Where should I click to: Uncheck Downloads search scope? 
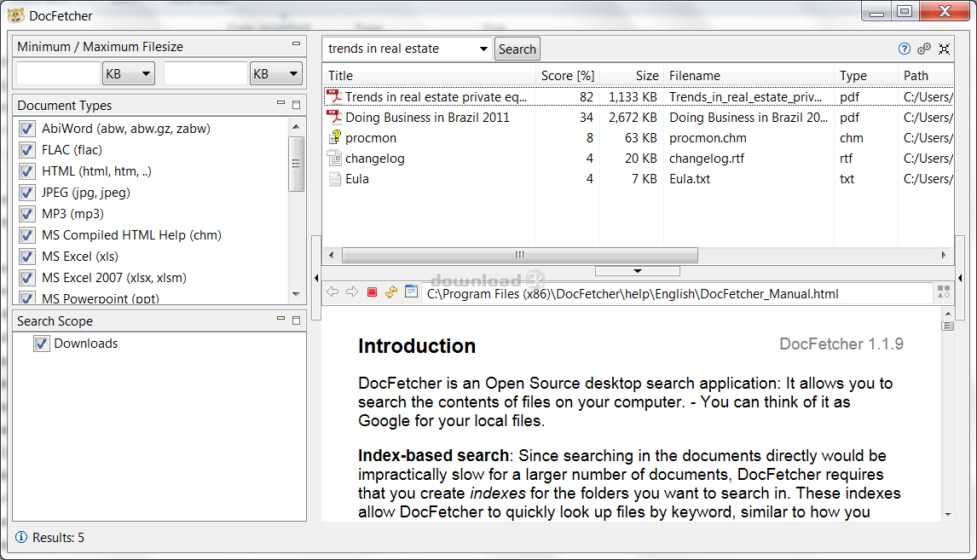click(x=42, y=344)
